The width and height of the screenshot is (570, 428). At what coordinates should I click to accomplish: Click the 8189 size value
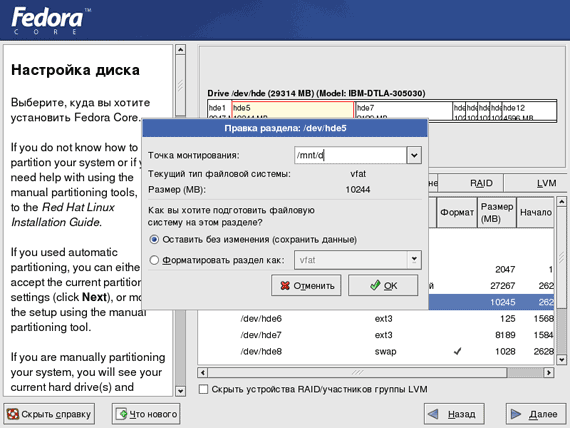505,335
